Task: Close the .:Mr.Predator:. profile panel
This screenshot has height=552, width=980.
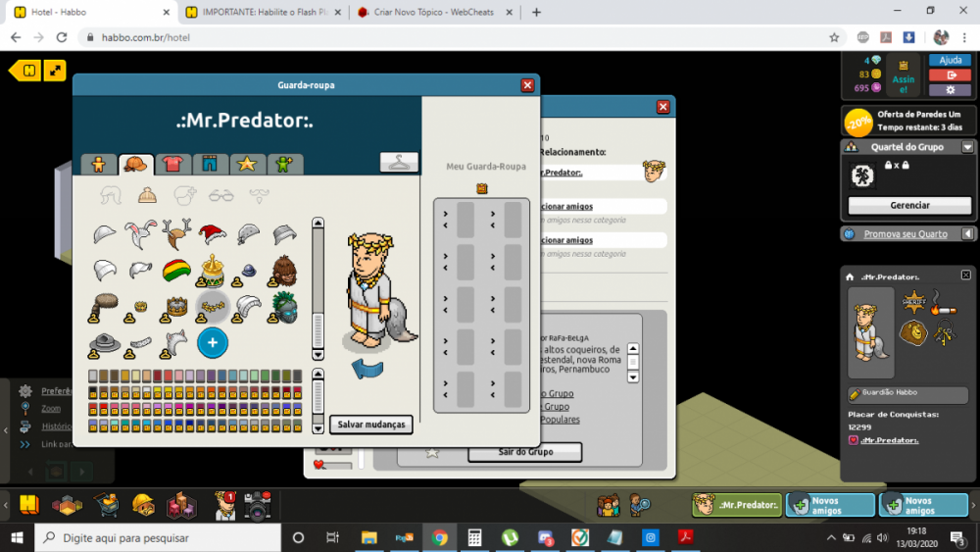Action: pyautogui.click(x=965, y=276)
